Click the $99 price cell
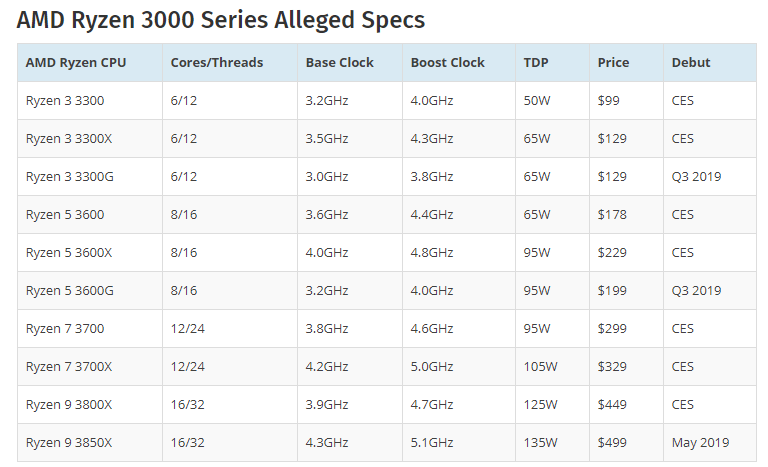The image size is (768, 467). pyautogui.click(x=609, y=100)
